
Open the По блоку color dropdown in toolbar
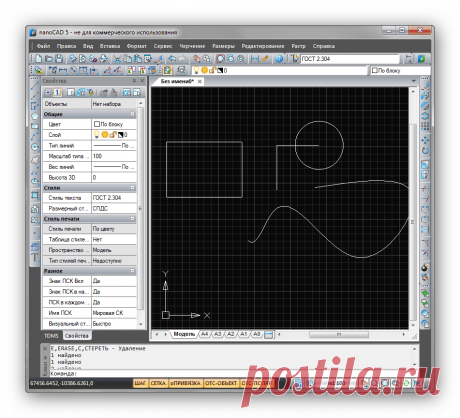[x=400, y=71]
